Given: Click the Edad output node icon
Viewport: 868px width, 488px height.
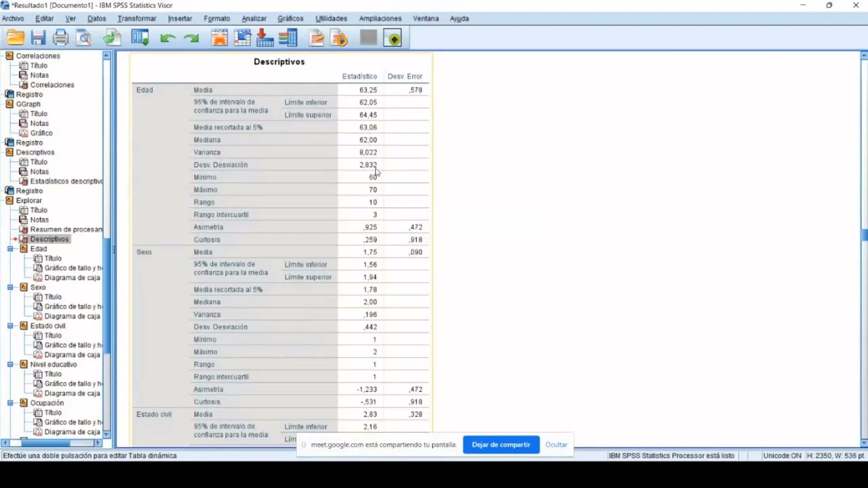Looking at the screenshot, I should 24,249.
